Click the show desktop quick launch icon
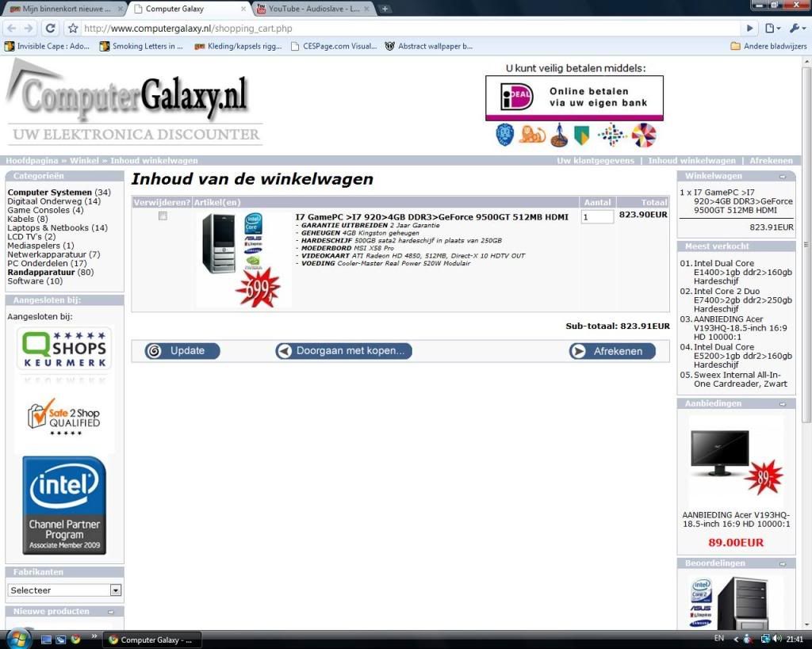Screen dimensions: 812x649 46,639
